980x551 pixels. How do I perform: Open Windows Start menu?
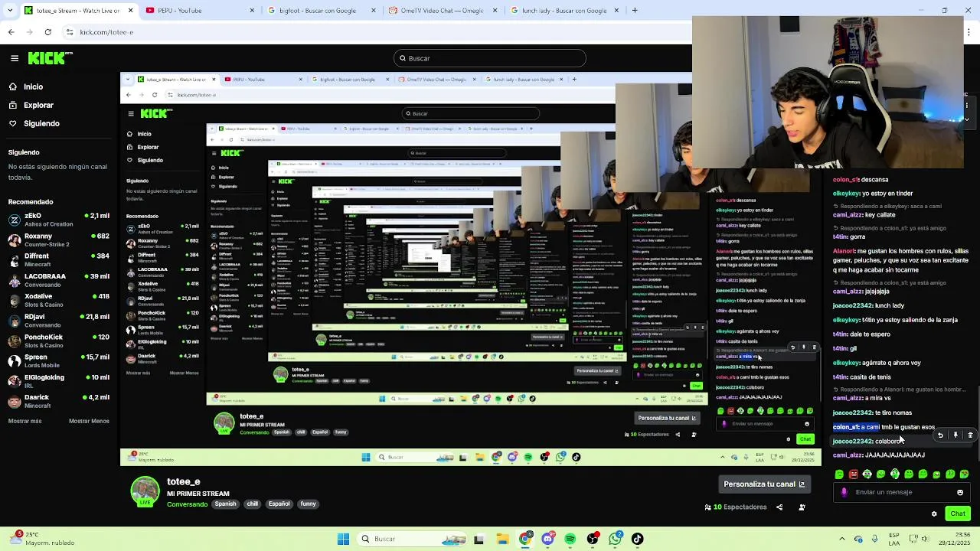click(x=344, y=539)
